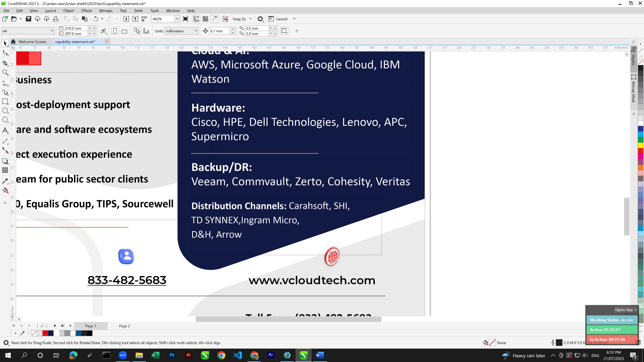The height and width of the screenshot is (362, 644).
Task: Switch to Page 2 tab
Action: click(124, 326)
